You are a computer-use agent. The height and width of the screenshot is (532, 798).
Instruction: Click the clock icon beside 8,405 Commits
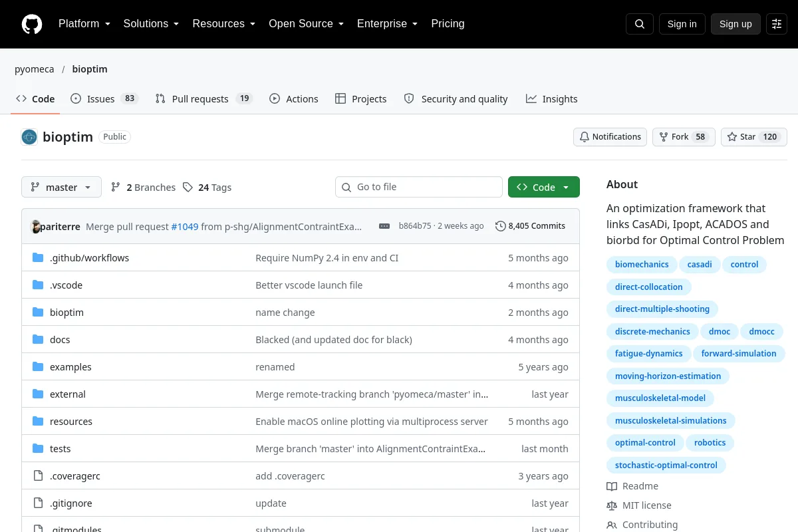pos(501,226)
